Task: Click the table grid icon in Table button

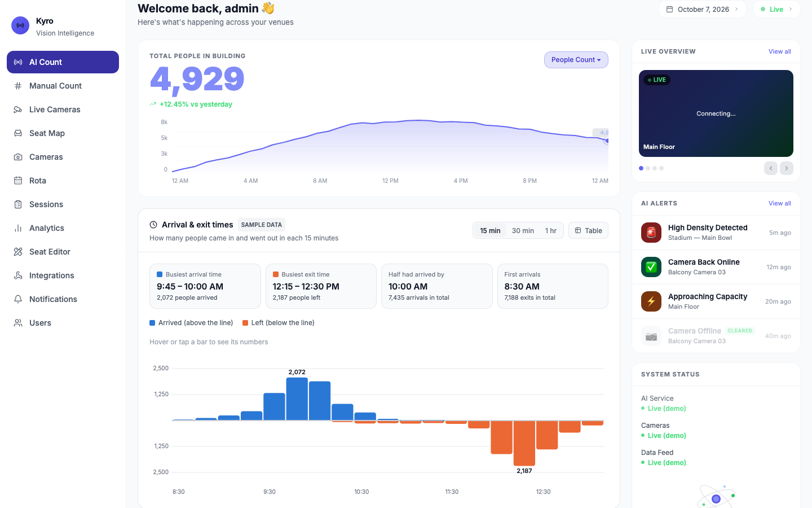Action: (578, 230)
